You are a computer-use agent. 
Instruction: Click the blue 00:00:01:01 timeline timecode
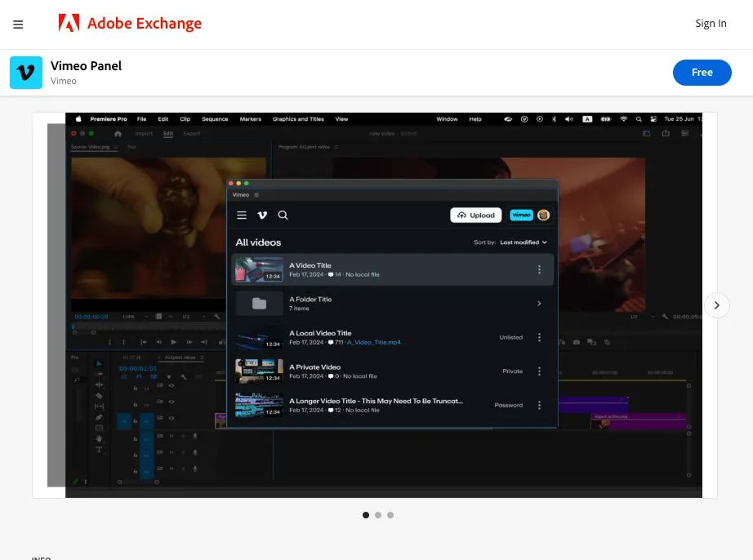click(x=138, y=368)
